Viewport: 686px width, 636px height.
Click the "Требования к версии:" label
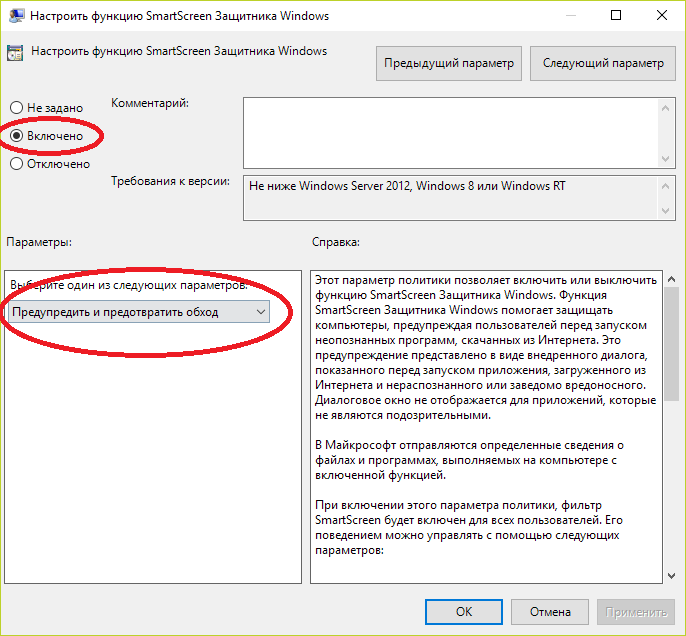point(170,181)
